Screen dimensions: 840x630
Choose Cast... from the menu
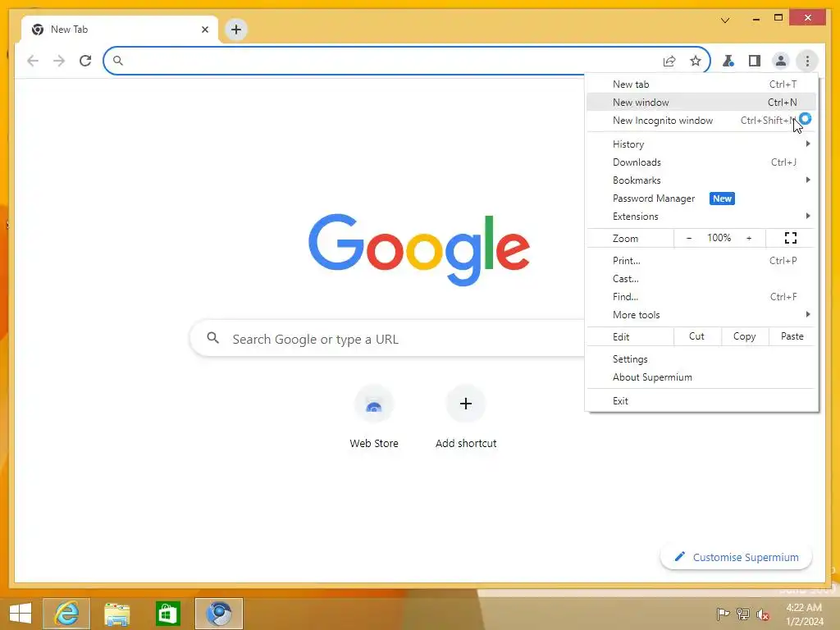coord(701,279)
